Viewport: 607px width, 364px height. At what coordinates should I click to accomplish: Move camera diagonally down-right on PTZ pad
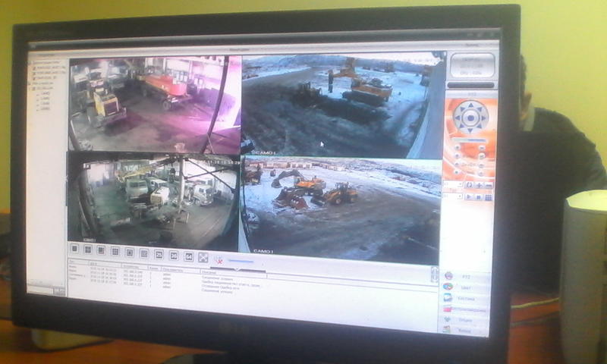pyautogui.click(x=480, y=126)
